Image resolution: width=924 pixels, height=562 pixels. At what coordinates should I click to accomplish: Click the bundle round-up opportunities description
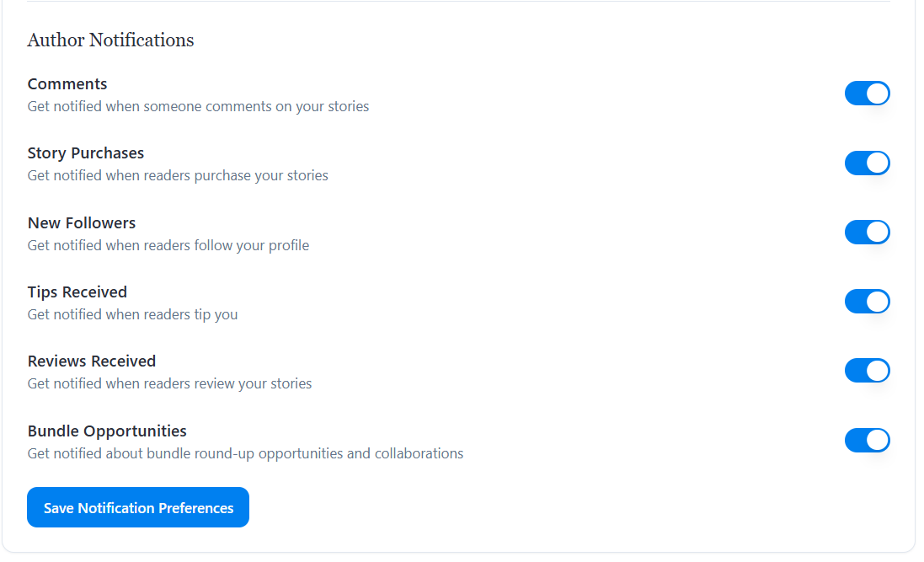(x=245, y=454)
